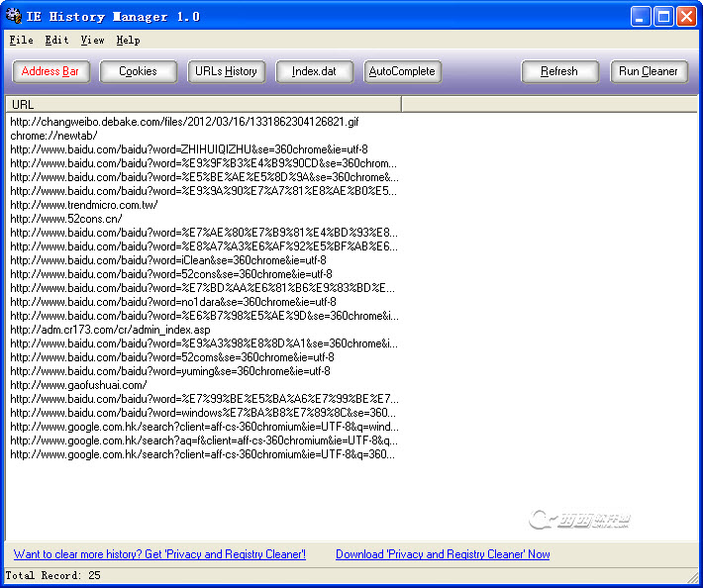
Task: Click the IE History Manager title bar icon
Action: click(14, 16)
